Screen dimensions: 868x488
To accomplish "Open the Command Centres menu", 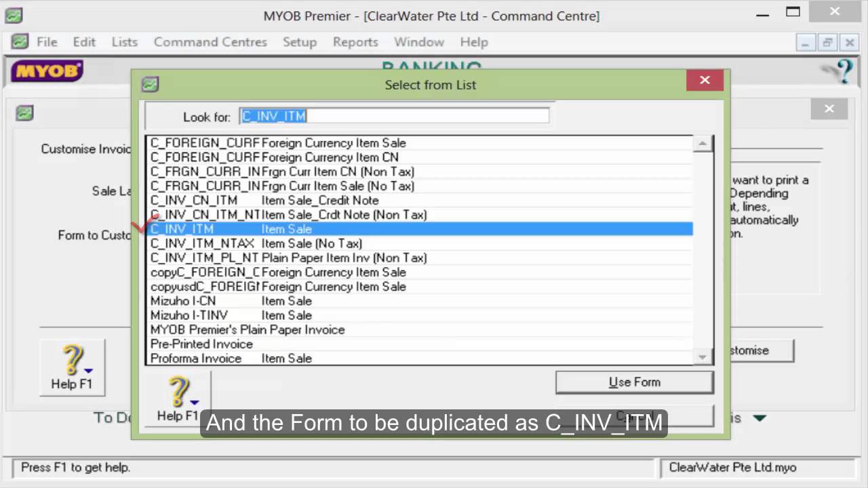I will click(x=210, y=42).
